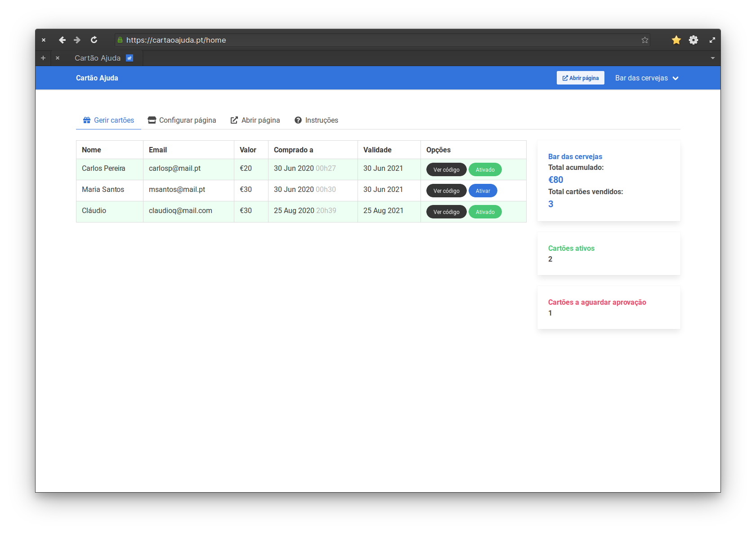Select the Cartão Ajuda browser tab
The width and height of the screenshot is (756, 534).
coord(98,58)
